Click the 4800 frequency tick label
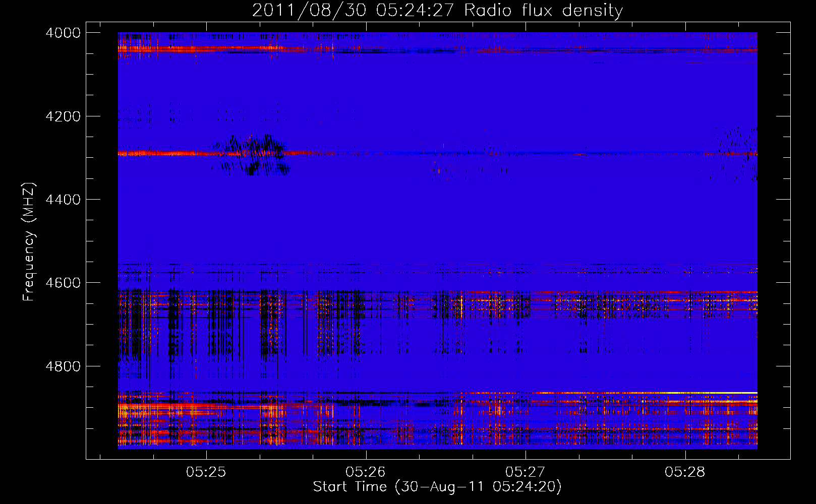 point(63,366)
